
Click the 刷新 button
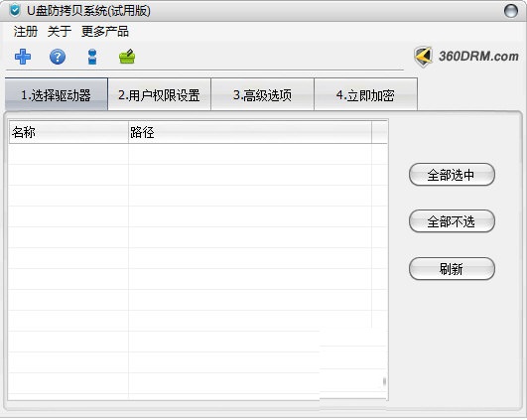tap(452, 269)
